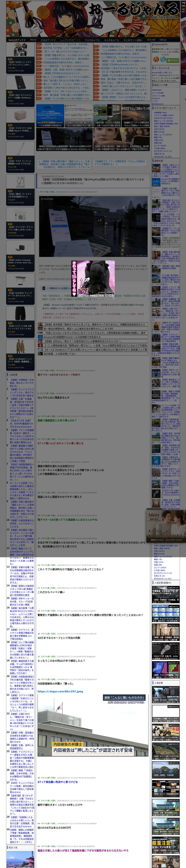Click the feed icon beside 【Kフード】headline

click(x=40, y=52)
